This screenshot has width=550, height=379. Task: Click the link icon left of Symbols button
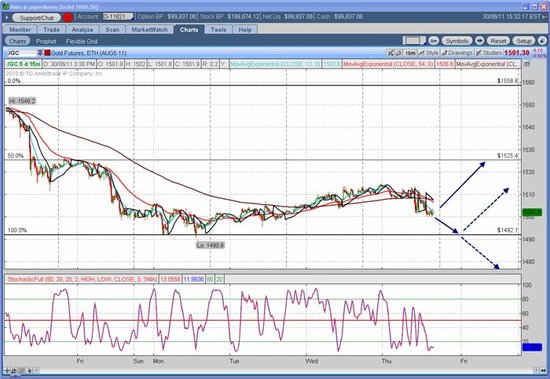coord(434,41)
